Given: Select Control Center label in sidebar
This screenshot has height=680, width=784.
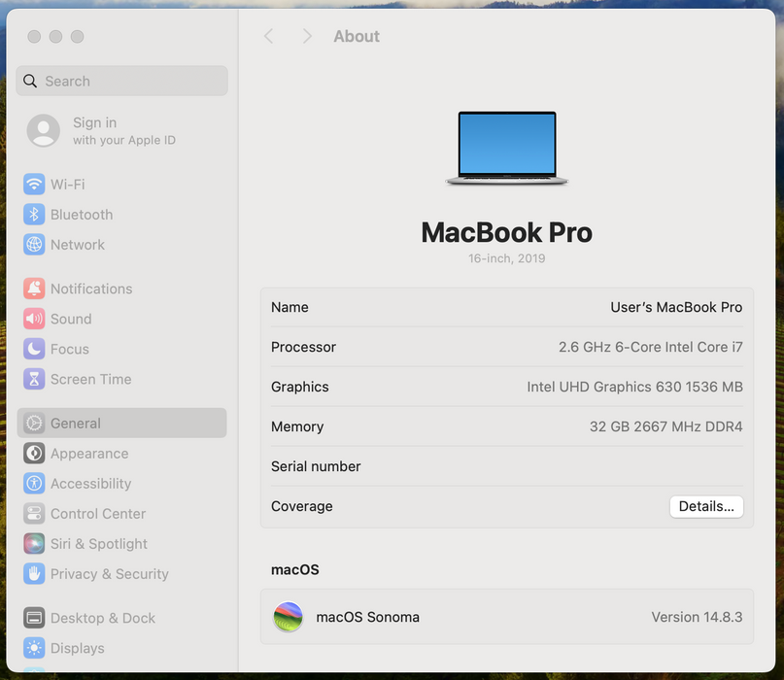Looking at the screenshot, I should [x=98, y=514].
